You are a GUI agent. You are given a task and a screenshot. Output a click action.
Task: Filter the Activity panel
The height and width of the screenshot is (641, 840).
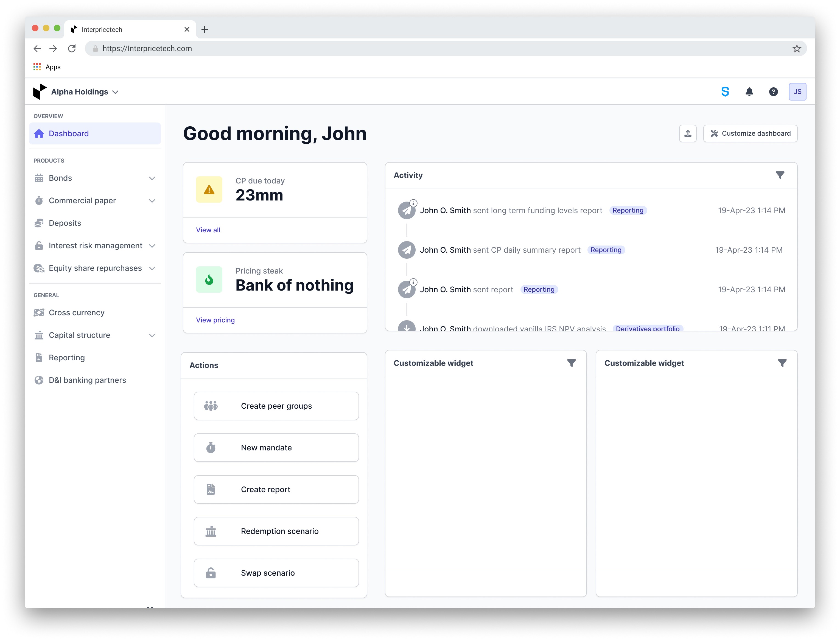(x=780, y=175)
